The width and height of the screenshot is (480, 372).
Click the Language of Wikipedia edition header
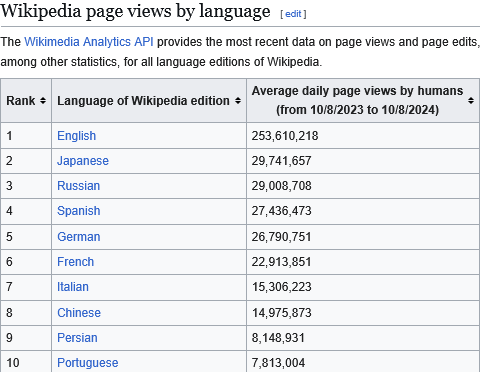tap(143, 101)
